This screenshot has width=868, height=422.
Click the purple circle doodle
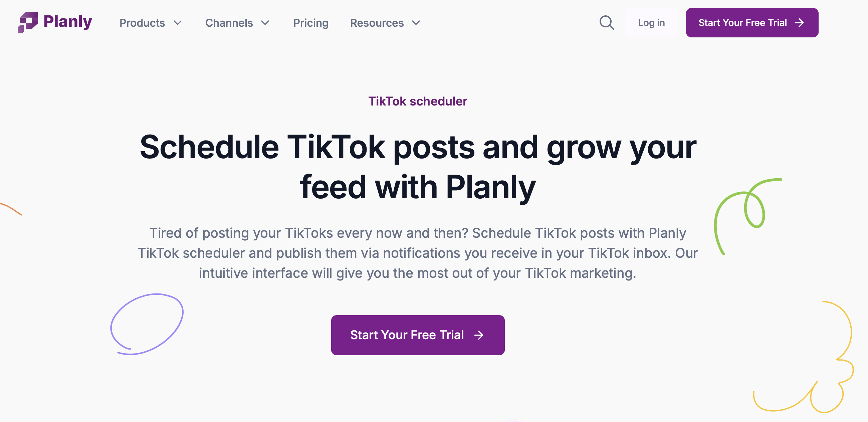click(147, 324)
